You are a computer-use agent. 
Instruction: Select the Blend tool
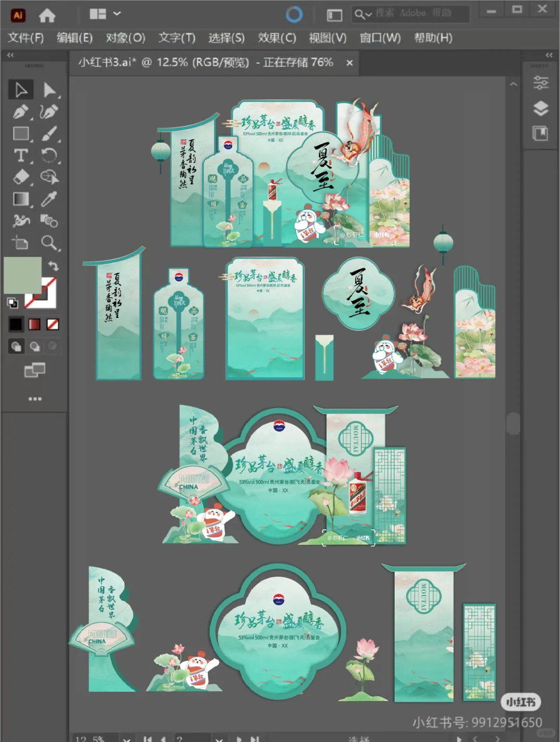click(x=49, y=221)
